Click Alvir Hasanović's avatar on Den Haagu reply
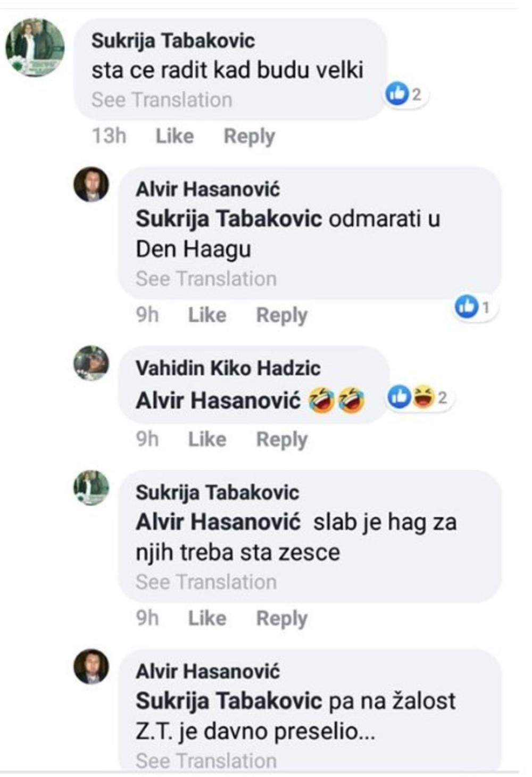Viewport: 532px width, 777px height. click(x=91, y=185)
